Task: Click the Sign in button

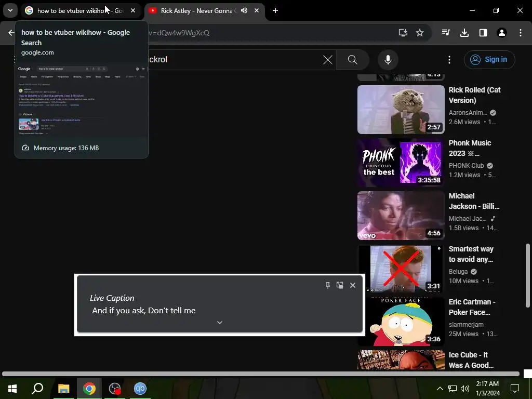Action: [x=489, y=60]
